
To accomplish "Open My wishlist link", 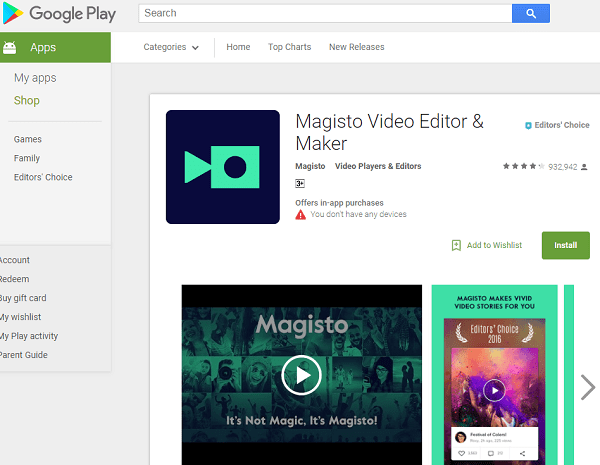I will point(20,317).
